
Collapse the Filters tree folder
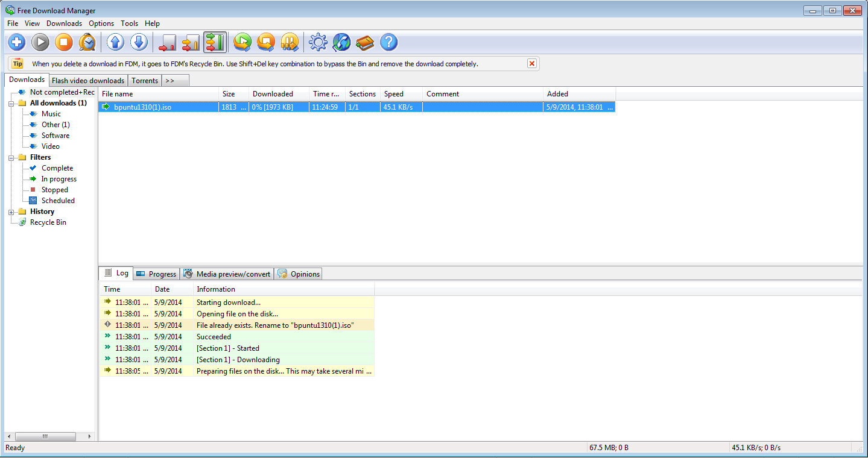tap(11, 157)
